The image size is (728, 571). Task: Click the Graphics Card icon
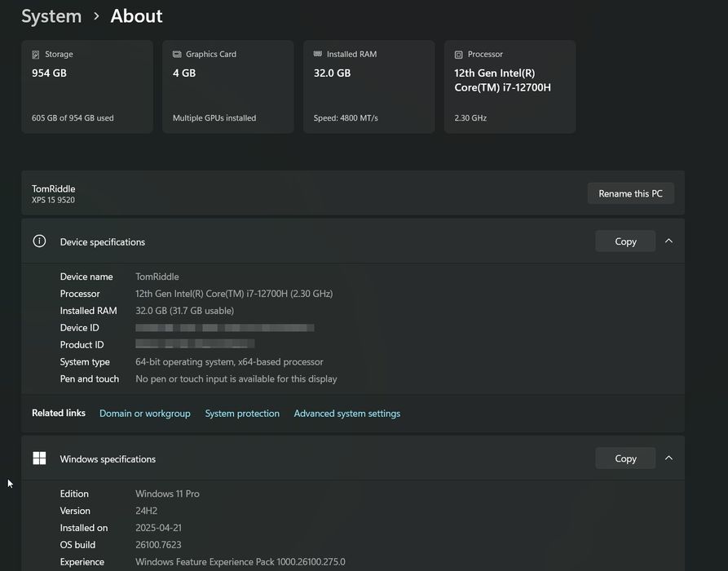click(x=177, y=55)
